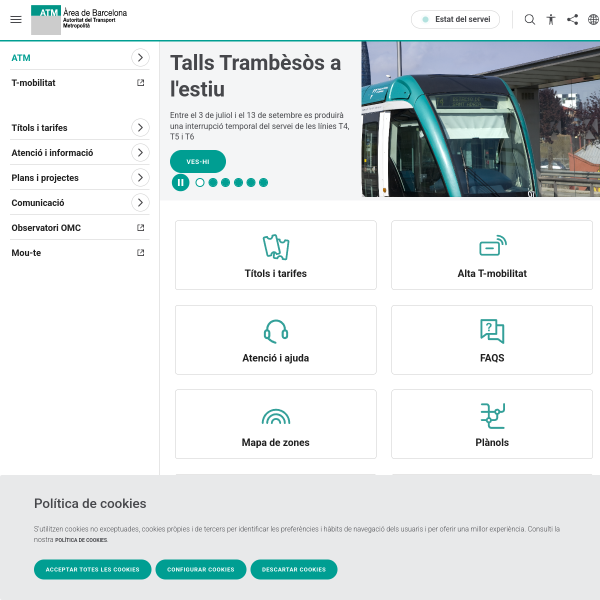Open the search magnifier icon
This screenshot has width=600, height=600.
pyautogui.click(x=530, y=20)
